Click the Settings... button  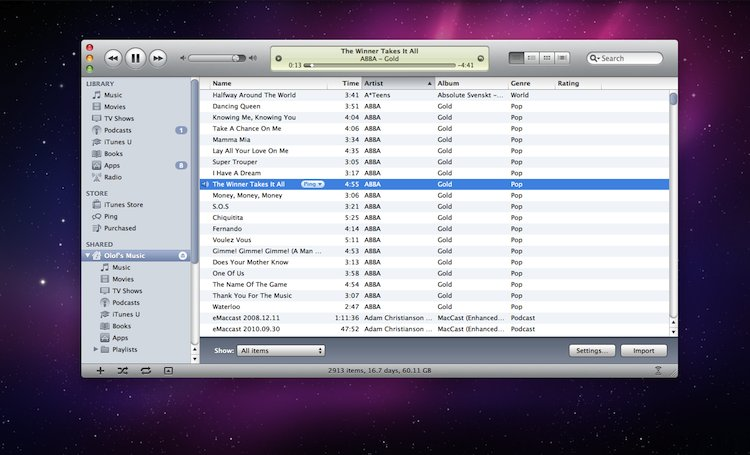tap(592, 351)
